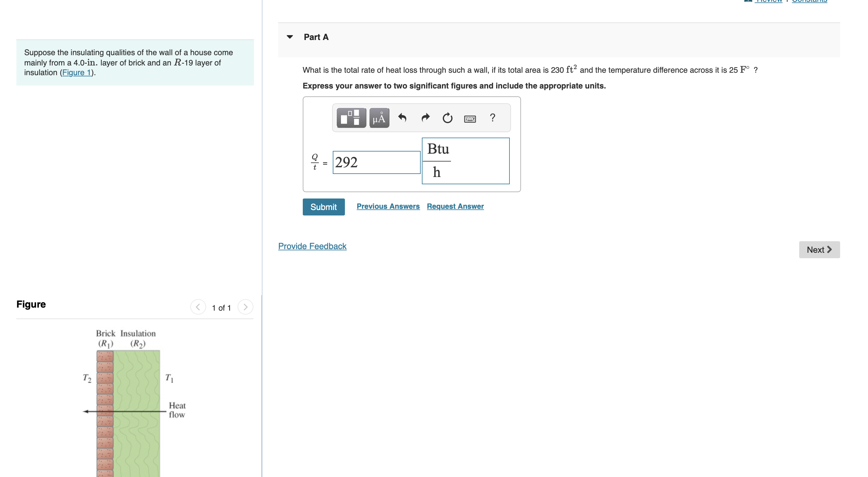Viewport: 868px width, 477px height.
Task: Open the question mark help
Action: [492, 118]
